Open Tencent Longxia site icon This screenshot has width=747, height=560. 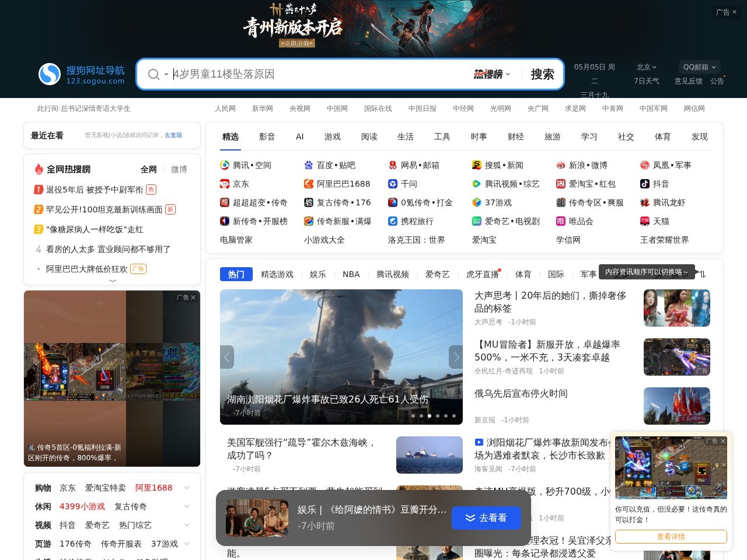click(645, 202)
